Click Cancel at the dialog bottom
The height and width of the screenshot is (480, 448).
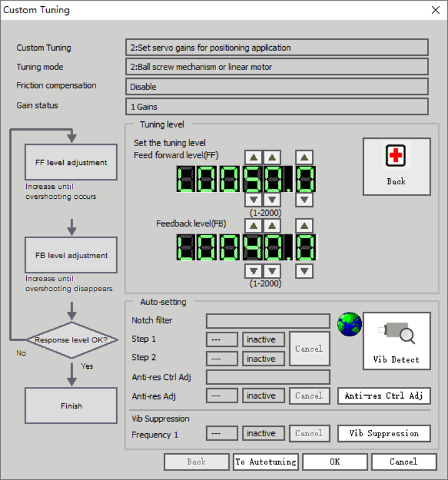click(404, 462)
